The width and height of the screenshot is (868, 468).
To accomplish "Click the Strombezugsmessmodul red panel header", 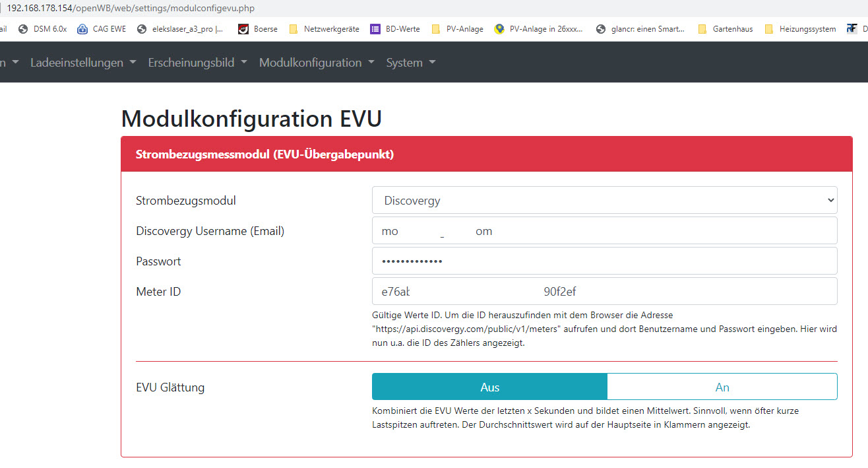I will [x=487, y=154].
